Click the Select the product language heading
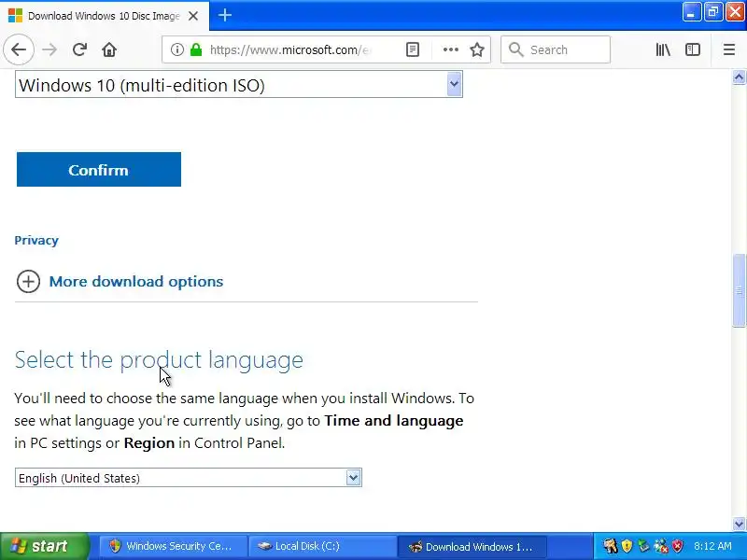This screenshot has width=747, height=560. point(159,359)
